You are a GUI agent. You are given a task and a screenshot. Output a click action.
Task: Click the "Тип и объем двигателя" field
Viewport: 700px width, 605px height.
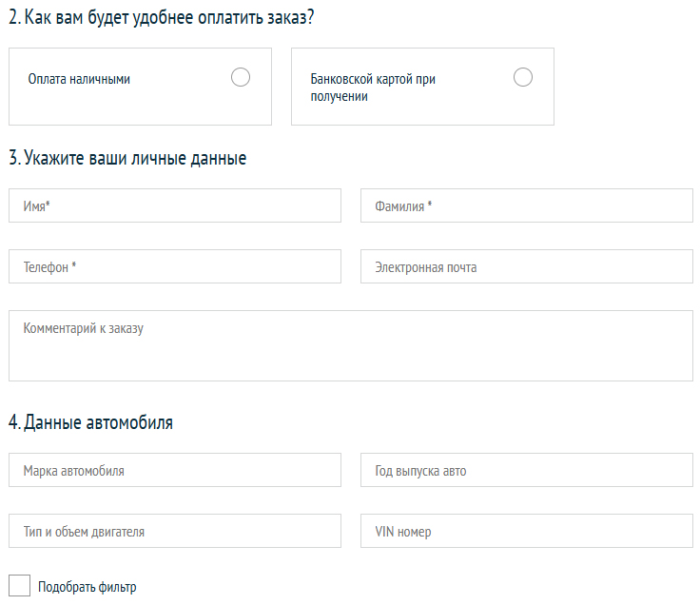tap(175, 531)
